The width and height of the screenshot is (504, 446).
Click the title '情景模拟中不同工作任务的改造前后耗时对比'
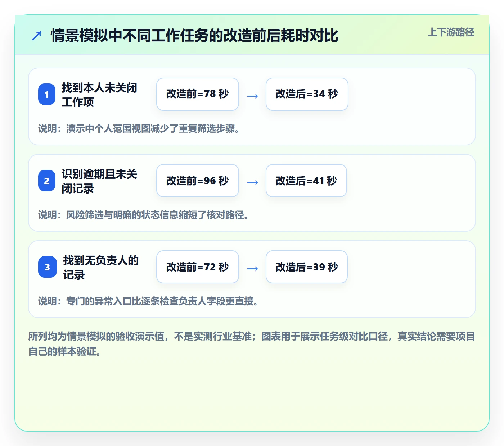194,36
